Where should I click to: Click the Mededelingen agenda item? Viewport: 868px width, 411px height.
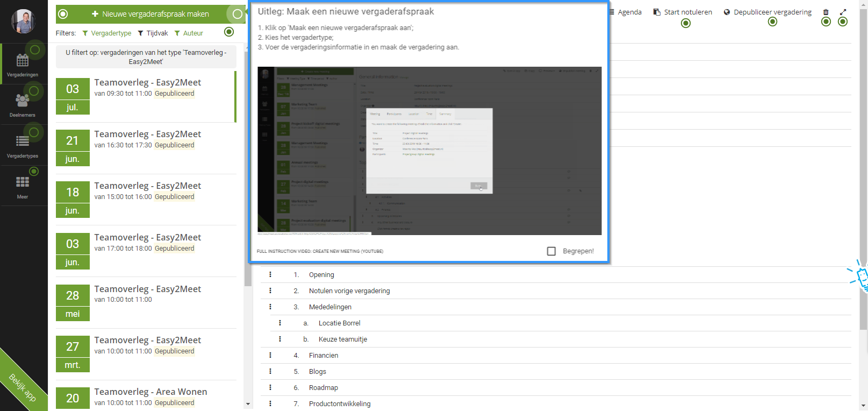pos(330,307)
